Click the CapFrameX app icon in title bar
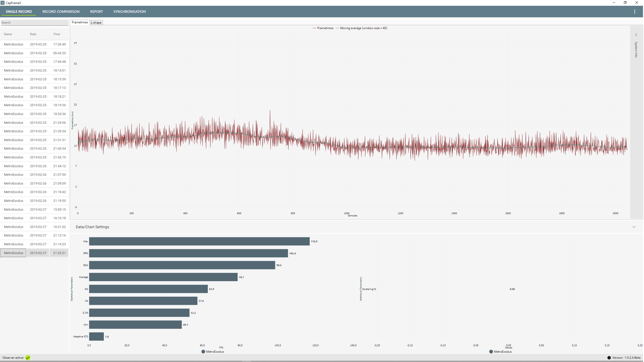644x362 pixels. [3, 3]
